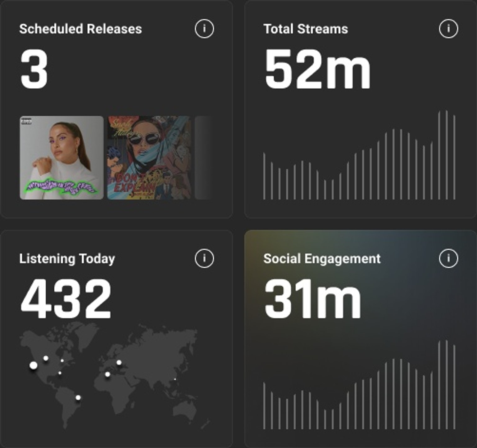Select the comic-style Don't Explain album cover
477x448 pixels.
tap(149, 158)
